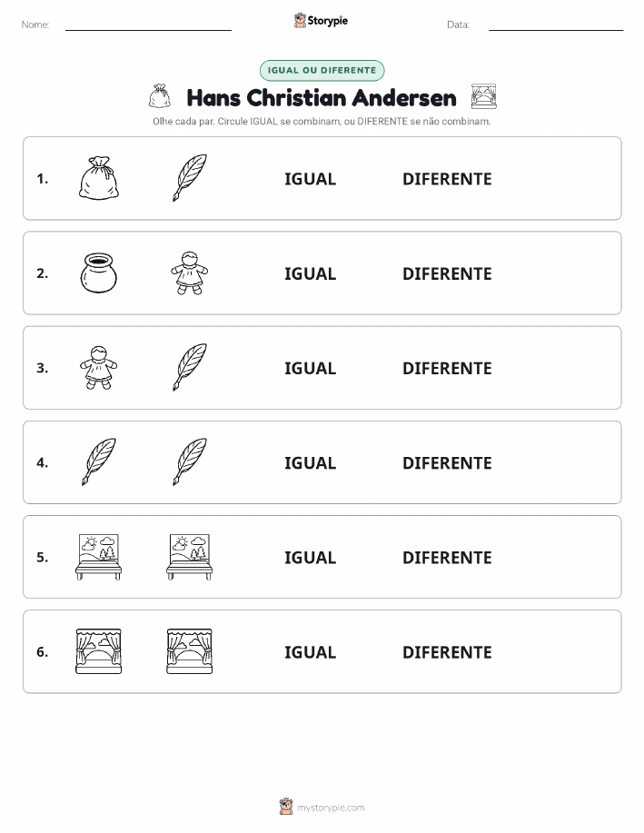644x833 pixels.
Task: Choose IGUAL for row 6 curtains
Action: [x=311, y=652]
